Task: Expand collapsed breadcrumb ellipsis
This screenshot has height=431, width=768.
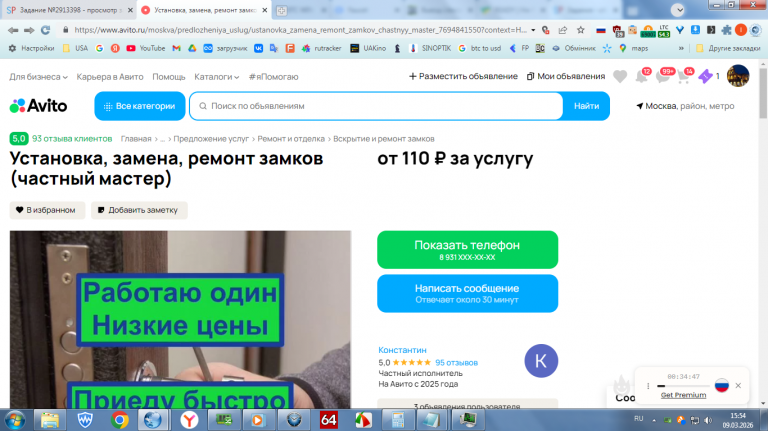Action: (162, 139)
